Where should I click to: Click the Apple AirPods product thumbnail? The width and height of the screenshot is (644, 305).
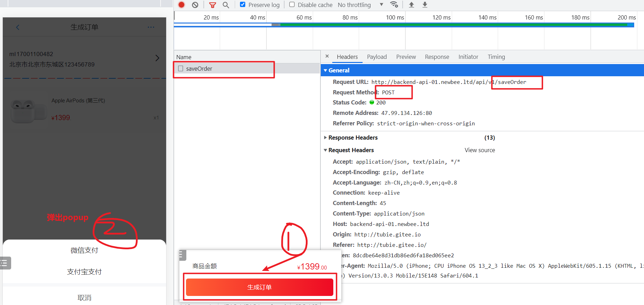29,111
